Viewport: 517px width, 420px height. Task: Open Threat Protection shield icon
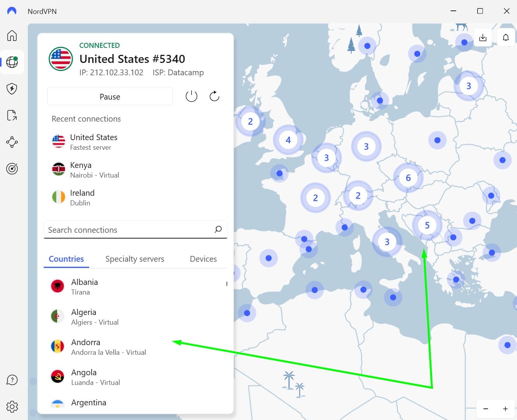(x=12, y=89)
